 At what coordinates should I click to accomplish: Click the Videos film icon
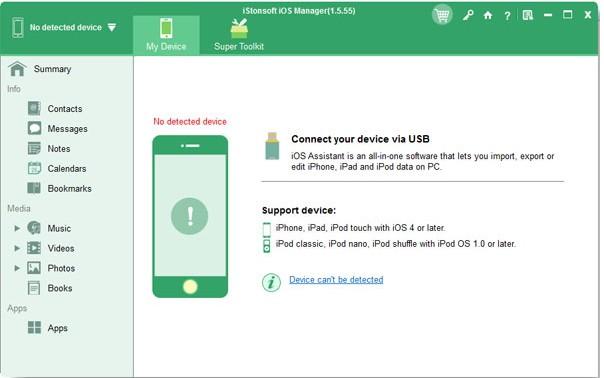coord(34,248)
